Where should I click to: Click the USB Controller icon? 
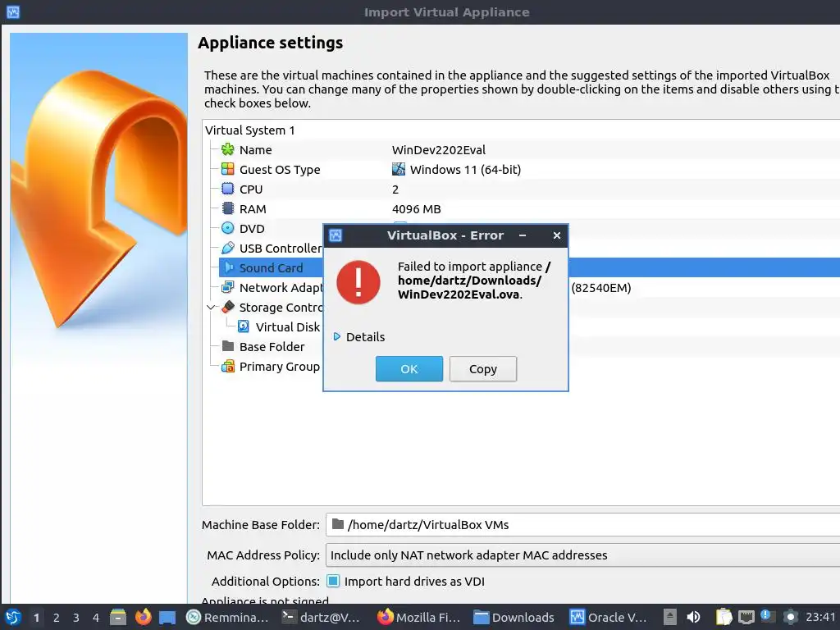[x=228, y=248]
